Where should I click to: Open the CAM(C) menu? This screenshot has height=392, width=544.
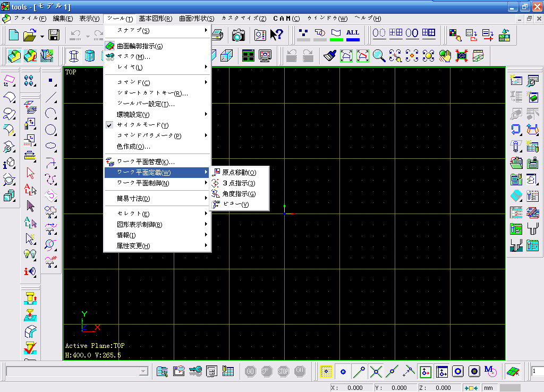point(286,19)
